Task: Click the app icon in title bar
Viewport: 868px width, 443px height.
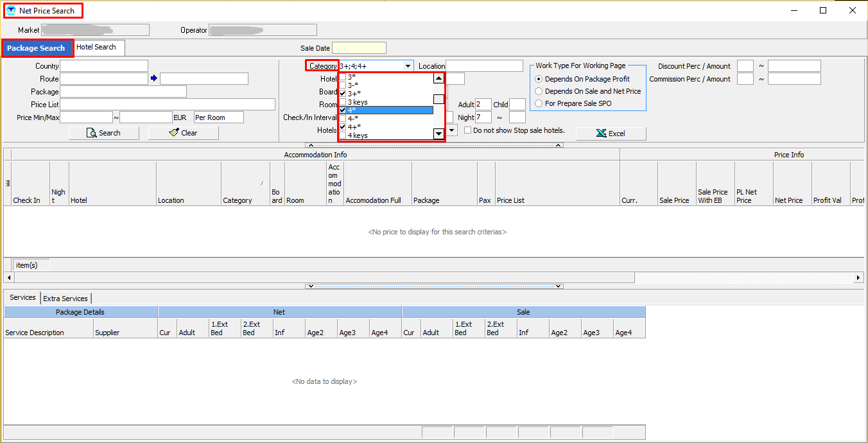Action: click(x=11, y=11)
